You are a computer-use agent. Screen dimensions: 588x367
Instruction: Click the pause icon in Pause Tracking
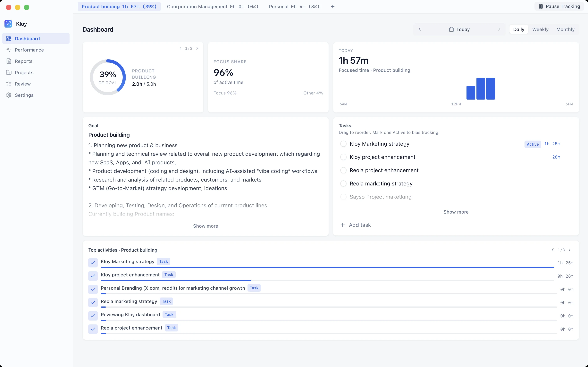(x=541, y=7)
